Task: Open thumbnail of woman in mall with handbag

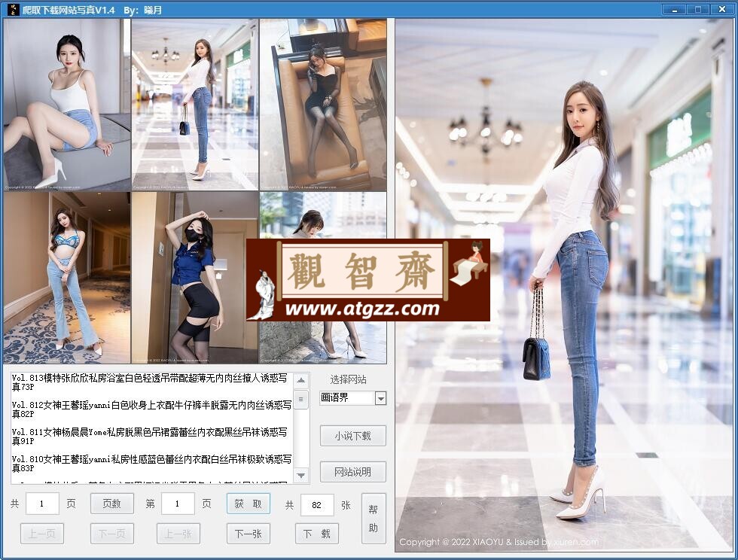Action: click(195, 105)
